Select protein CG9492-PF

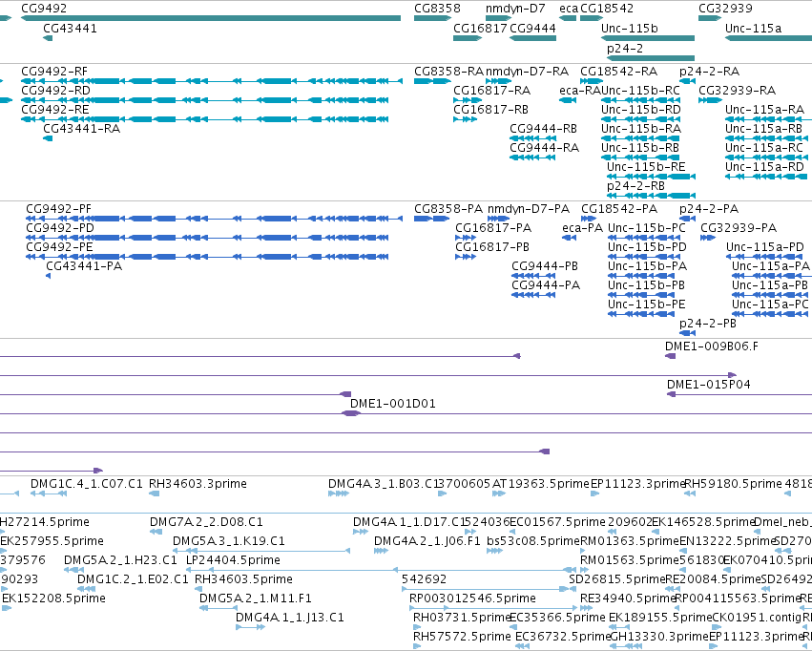coord(58,209)
